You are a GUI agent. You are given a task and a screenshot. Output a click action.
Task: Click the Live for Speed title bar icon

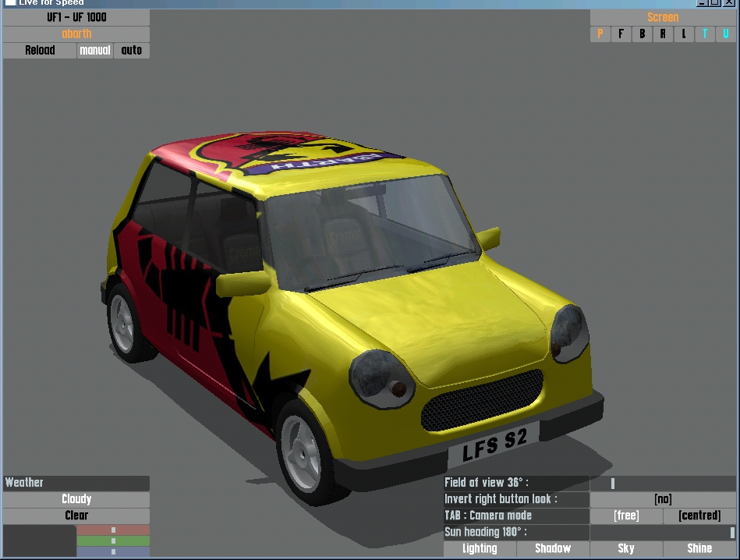tap(10, 2)
